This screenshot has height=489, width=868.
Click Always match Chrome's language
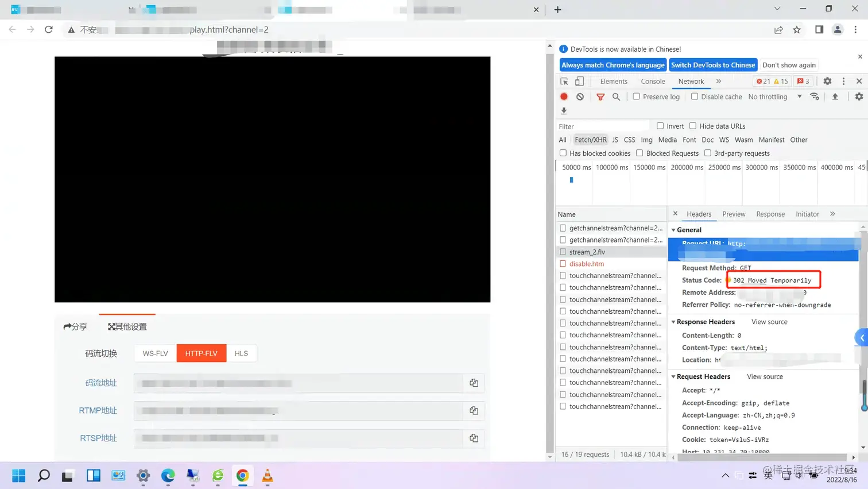point(613,65)
